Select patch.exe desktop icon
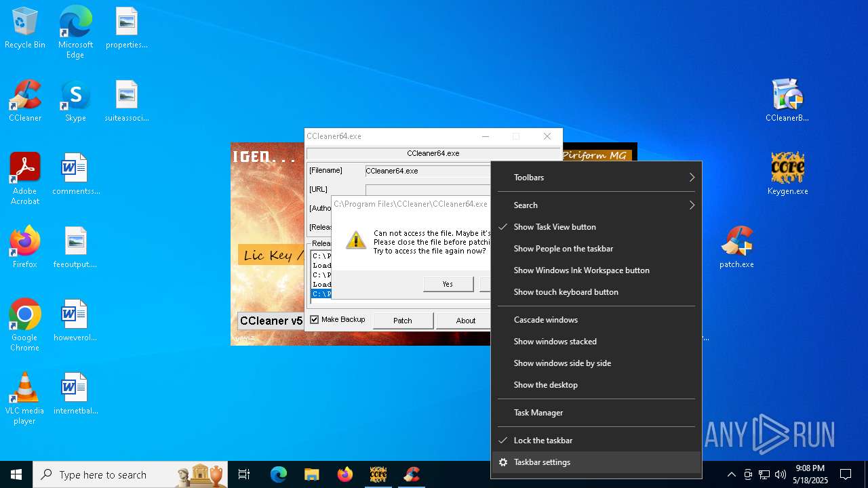 click(736, 247)
